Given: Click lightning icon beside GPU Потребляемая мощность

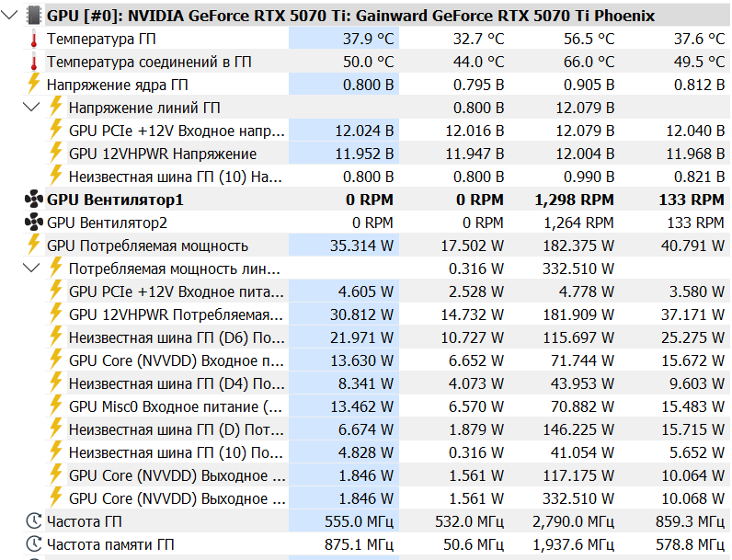Looking at the screenshot, I should [34, 245].
